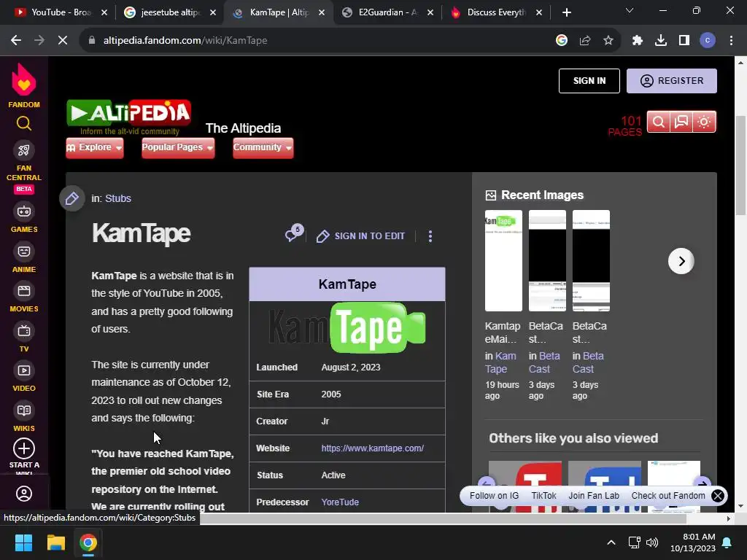Bookmark this page with star icon
The height and width of the screenshot is (560, 747).
[x=608, y=41]
